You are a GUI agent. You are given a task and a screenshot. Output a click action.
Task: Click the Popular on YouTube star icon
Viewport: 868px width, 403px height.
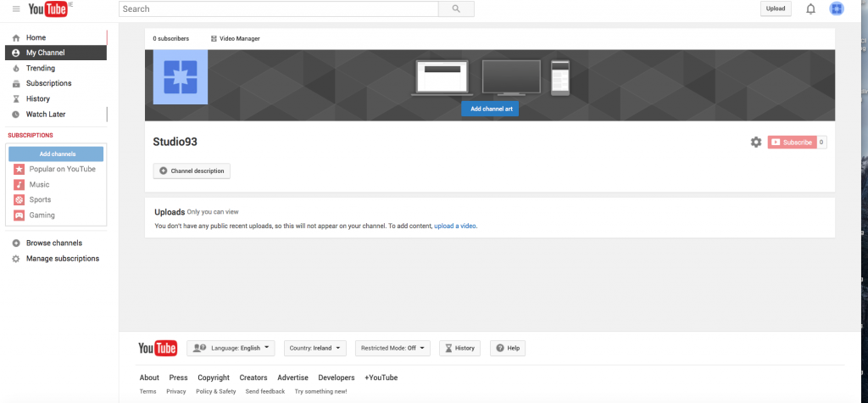tap(19, 169)
